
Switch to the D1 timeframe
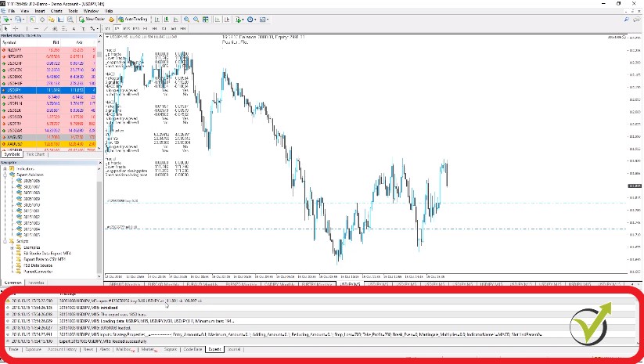click(164, 29)
